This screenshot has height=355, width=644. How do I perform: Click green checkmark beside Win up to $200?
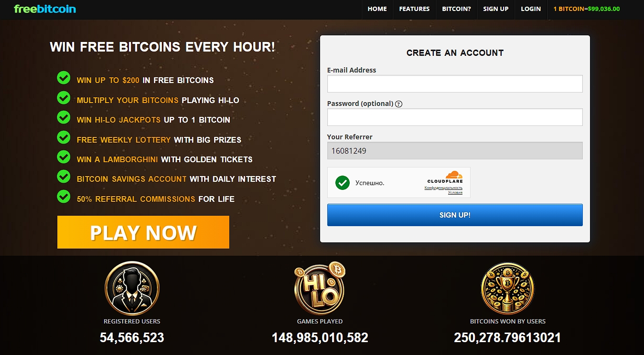pos(64,78)
